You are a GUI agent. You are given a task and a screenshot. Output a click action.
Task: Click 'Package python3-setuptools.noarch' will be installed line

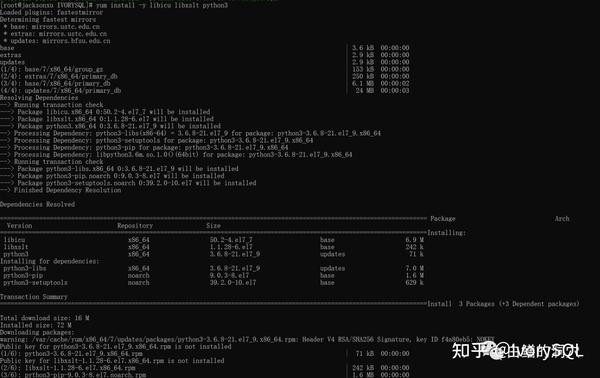[137, 183]
